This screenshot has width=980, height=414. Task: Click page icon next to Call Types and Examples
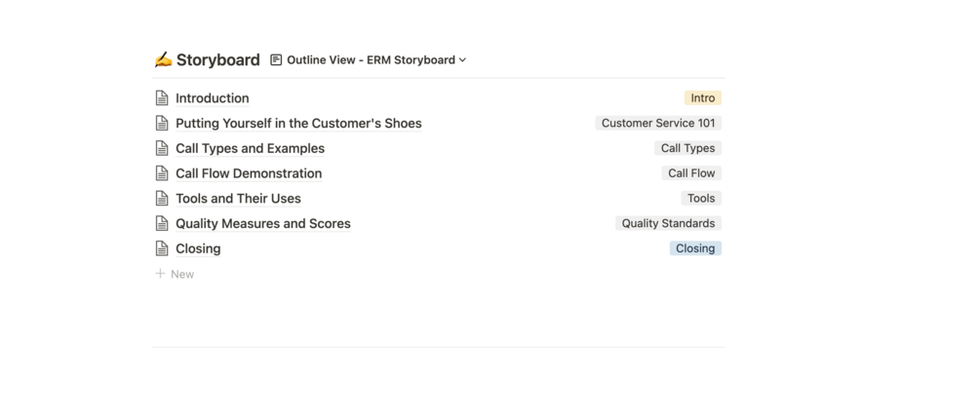point(162,148)
